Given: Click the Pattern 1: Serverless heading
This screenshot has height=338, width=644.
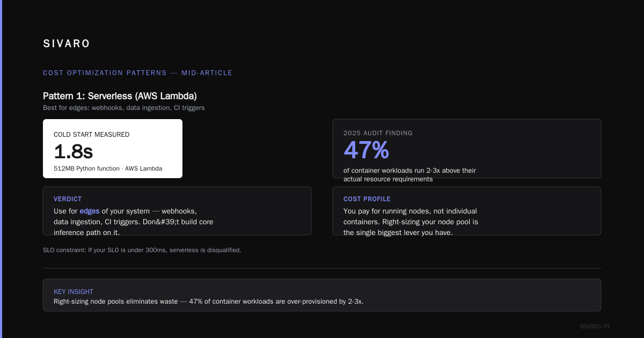Looking at the screenshot, I should 120,96.
